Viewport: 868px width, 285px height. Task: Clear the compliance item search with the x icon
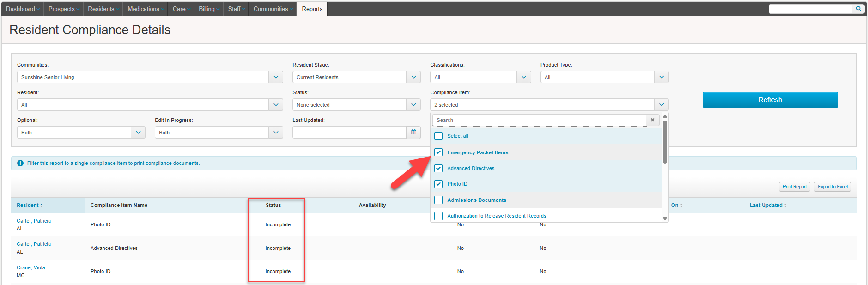[x=652, y=120]
